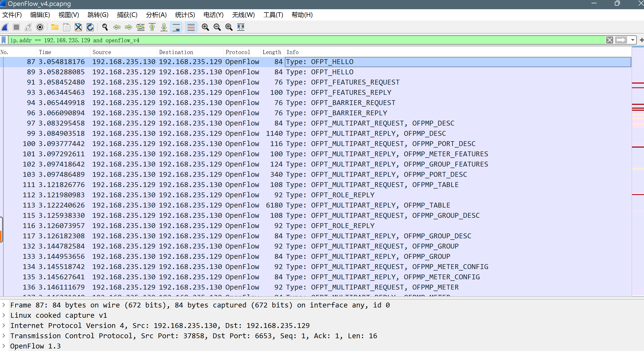Select packet 101 OFPMP_METER_FEATURES reply

coord(316,154)
